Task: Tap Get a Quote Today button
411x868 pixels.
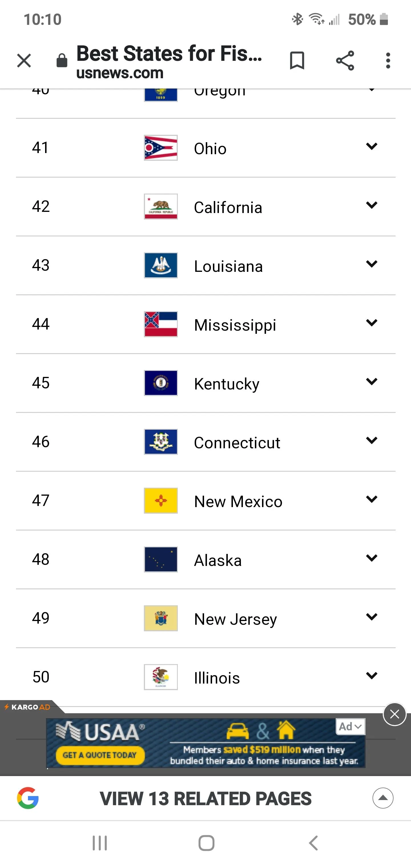Action: (100, 755)
